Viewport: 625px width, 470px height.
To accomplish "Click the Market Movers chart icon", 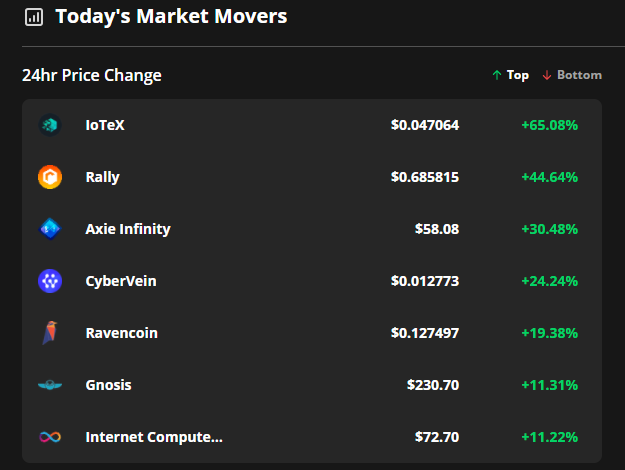I will click(34, 17).
